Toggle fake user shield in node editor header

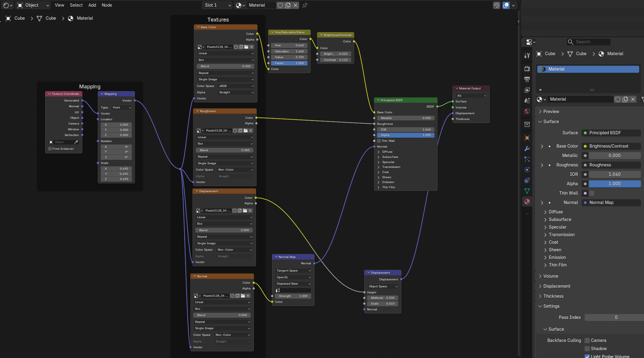pyautogui.click(x=280, y=5)
